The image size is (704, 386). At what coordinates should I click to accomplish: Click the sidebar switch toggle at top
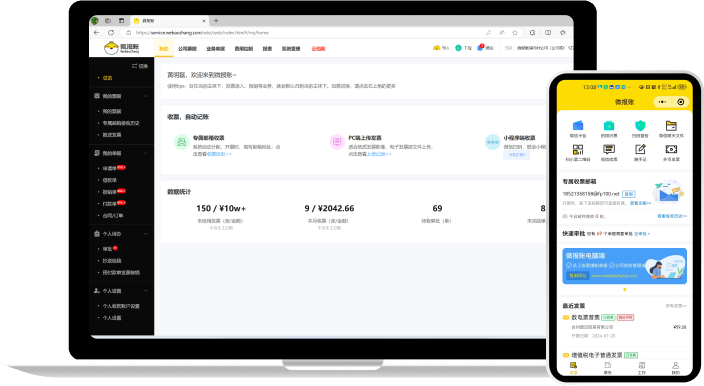[x=140, y=66]
